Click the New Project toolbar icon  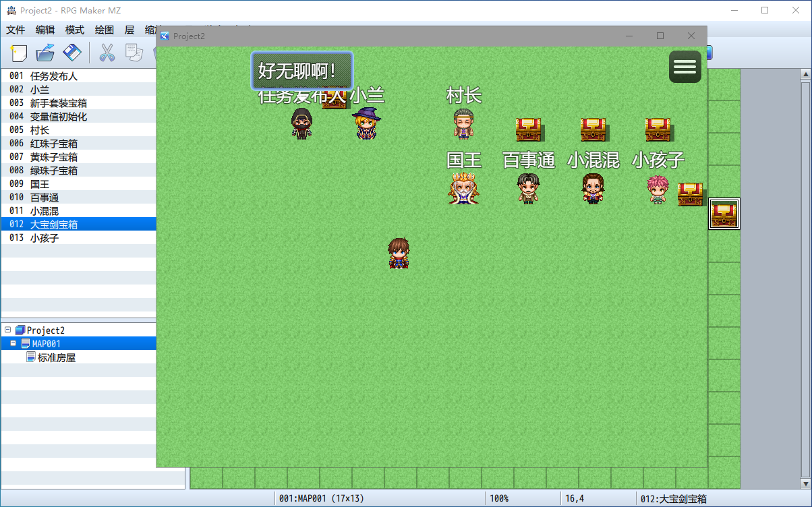pyautogui.click(x=18, y=53)
